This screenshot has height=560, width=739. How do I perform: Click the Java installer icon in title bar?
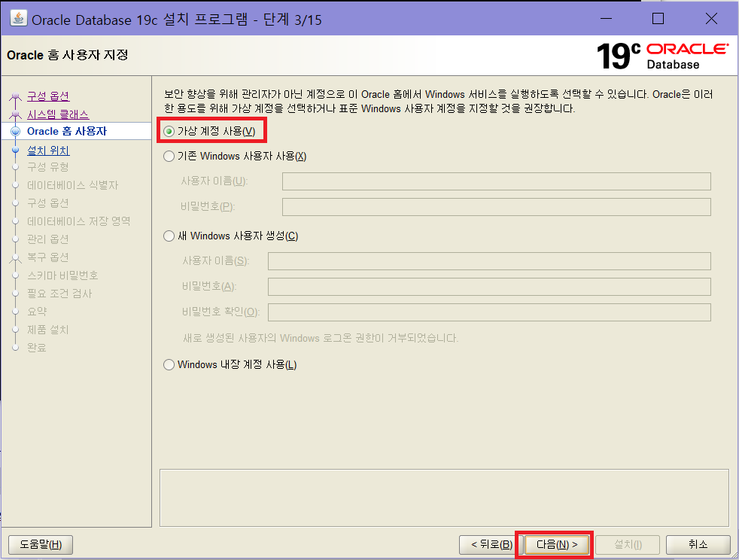click(x=18, y=18)
